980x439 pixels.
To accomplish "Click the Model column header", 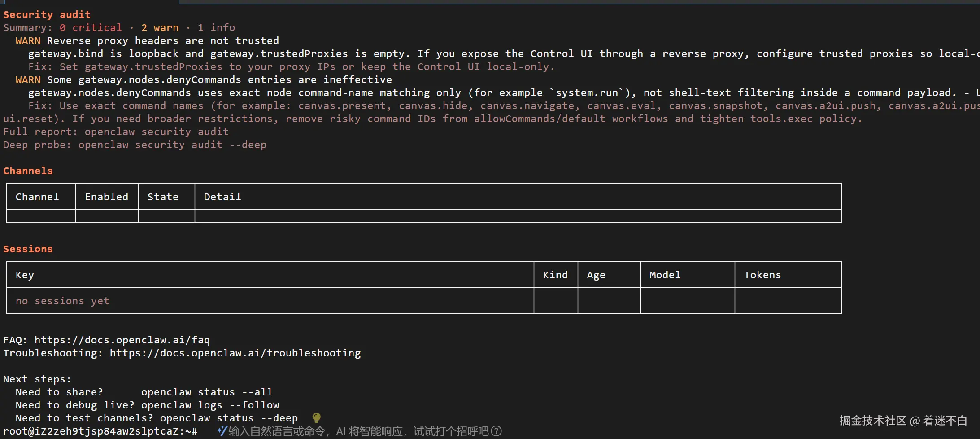I will tap(665, 275).
